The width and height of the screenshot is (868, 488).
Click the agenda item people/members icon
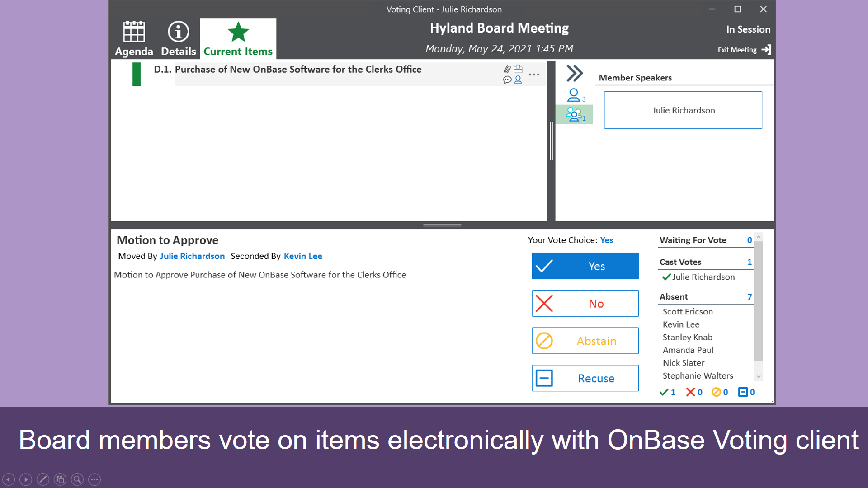518,79
